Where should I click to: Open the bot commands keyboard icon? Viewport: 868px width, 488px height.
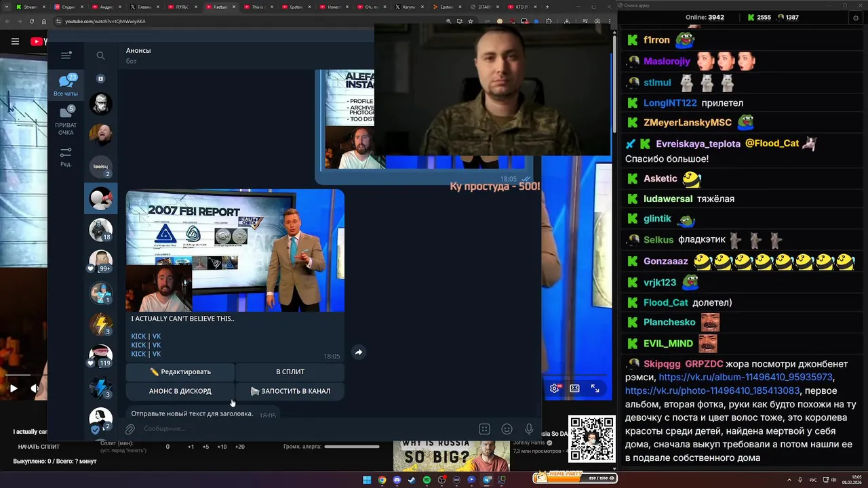[x=484, y=429]
